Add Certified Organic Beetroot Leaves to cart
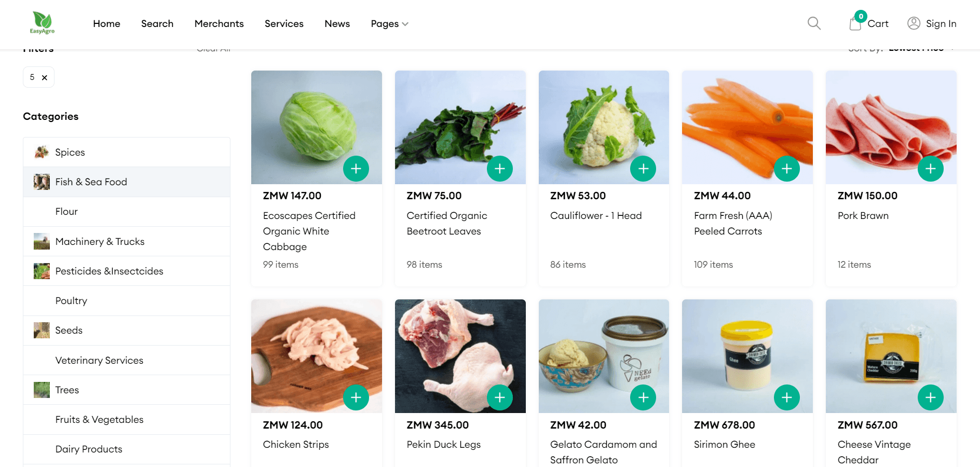980x467 pixels. pos(500,169)
